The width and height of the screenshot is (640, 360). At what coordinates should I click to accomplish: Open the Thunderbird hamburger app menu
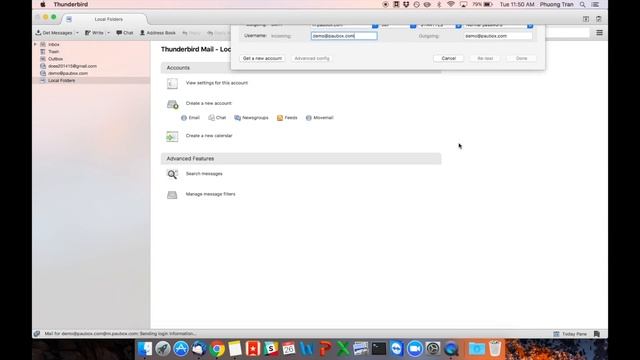point(599,33)
